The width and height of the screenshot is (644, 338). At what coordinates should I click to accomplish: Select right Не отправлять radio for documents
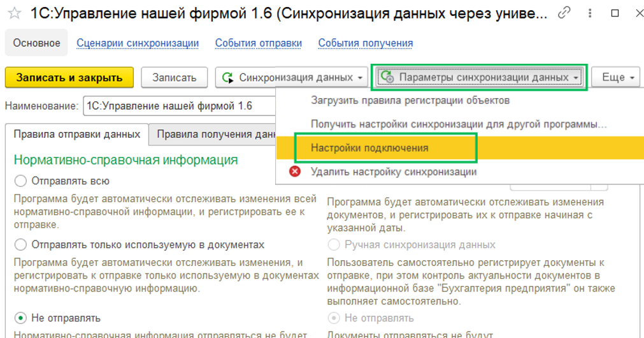[334, 318]
